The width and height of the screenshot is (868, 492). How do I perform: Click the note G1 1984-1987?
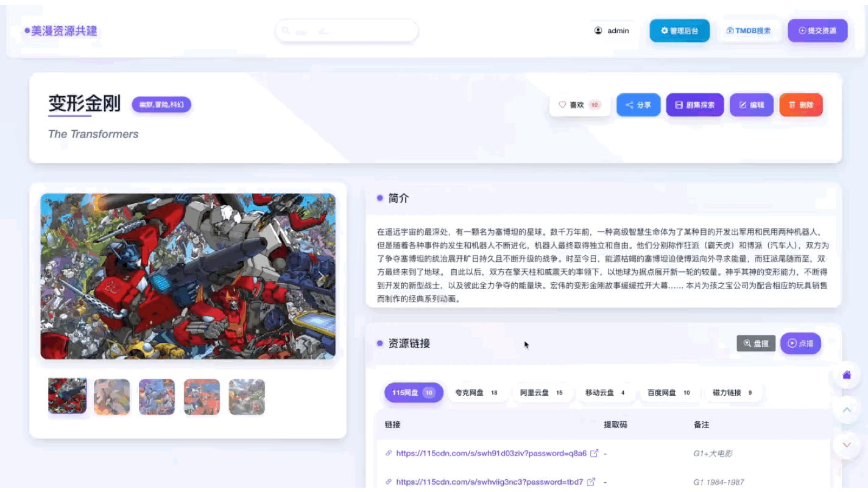click(719, 482)
